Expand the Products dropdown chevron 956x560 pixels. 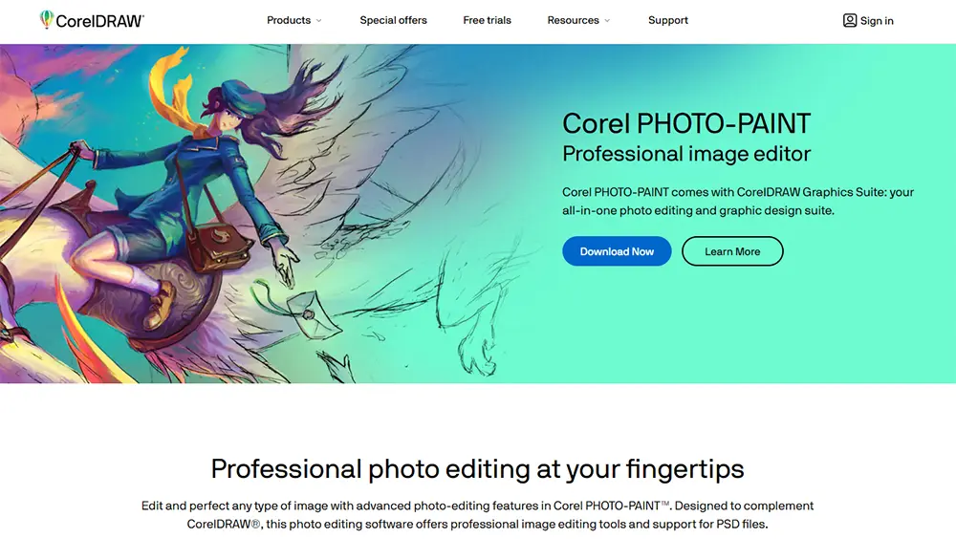click(x=318, y=21)
